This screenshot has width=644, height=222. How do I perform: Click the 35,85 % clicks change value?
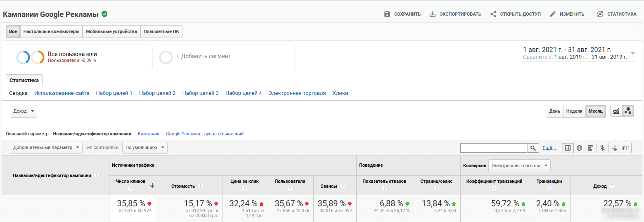click(x=131, y=203)
